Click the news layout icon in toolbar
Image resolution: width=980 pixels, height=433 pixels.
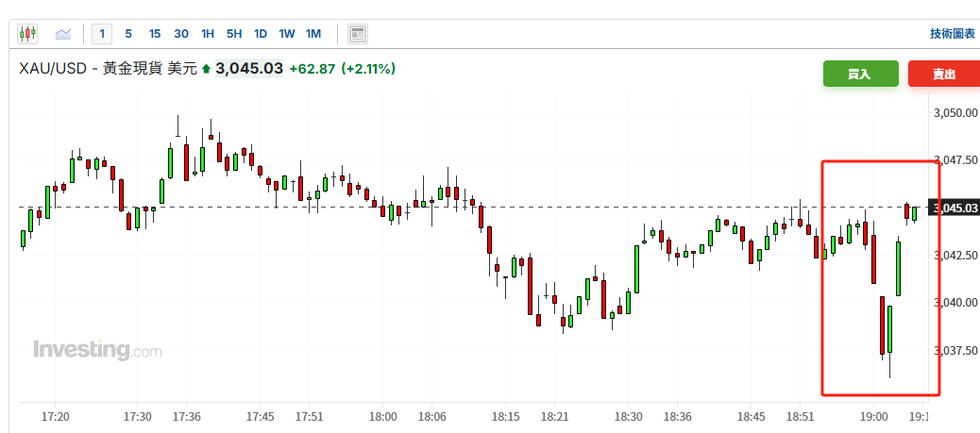(x=358, y=34)
